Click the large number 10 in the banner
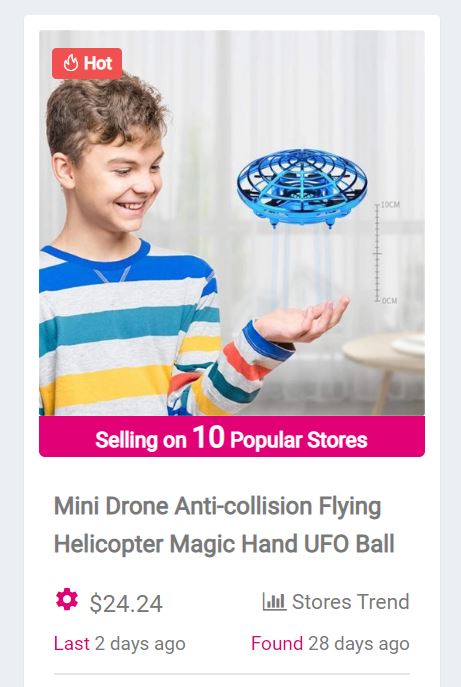This screenshot has height=687, width=461. click(x=209, y=437)
